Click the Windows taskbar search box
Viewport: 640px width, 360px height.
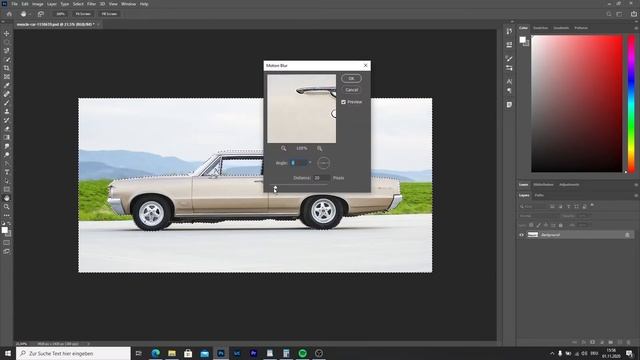coord(73,353)
